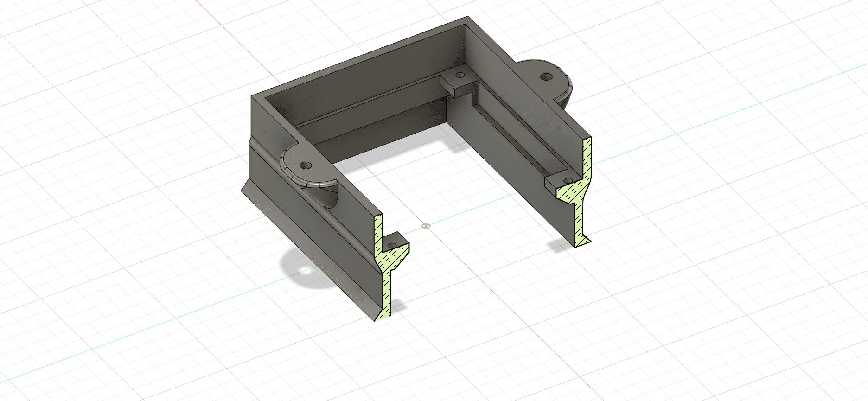
Task: Select the hole in the left semicircular tab
Action: pos(306,165)
